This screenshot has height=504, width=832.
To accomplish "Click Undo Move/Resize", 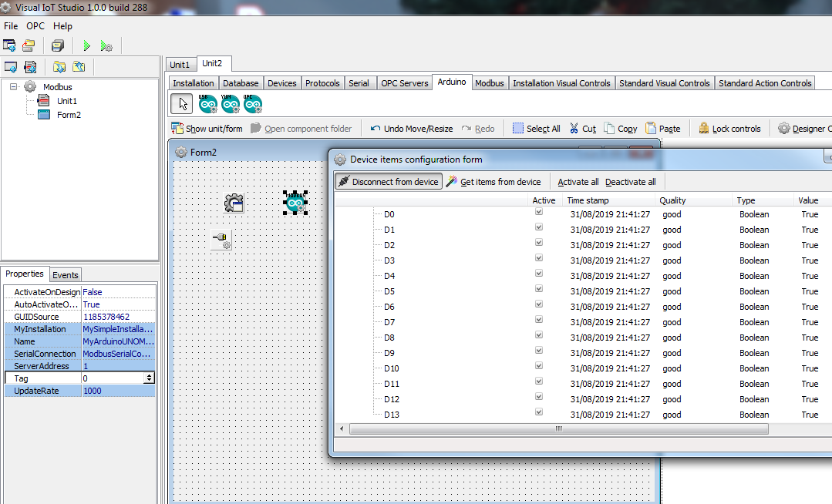I will pos(412,129).
